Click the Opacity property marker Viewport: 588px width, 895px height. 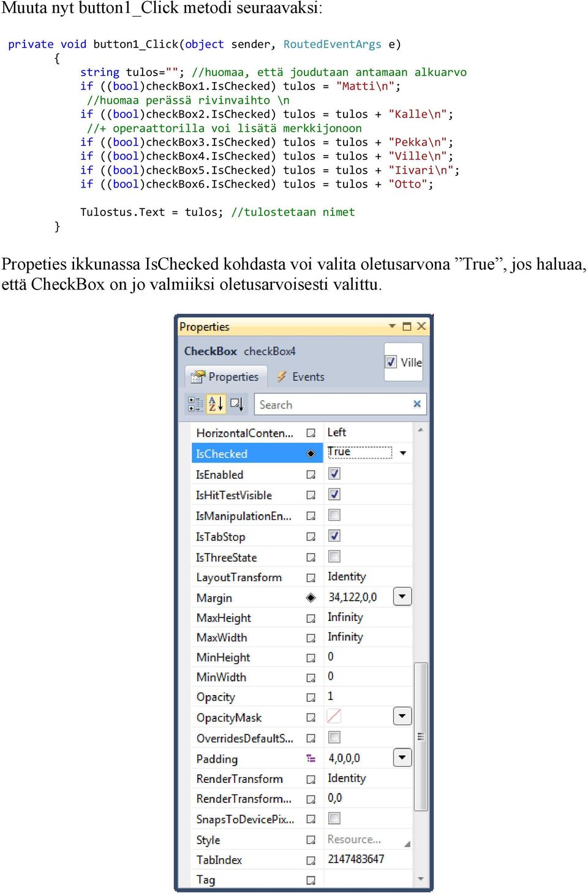coord(311,698)
